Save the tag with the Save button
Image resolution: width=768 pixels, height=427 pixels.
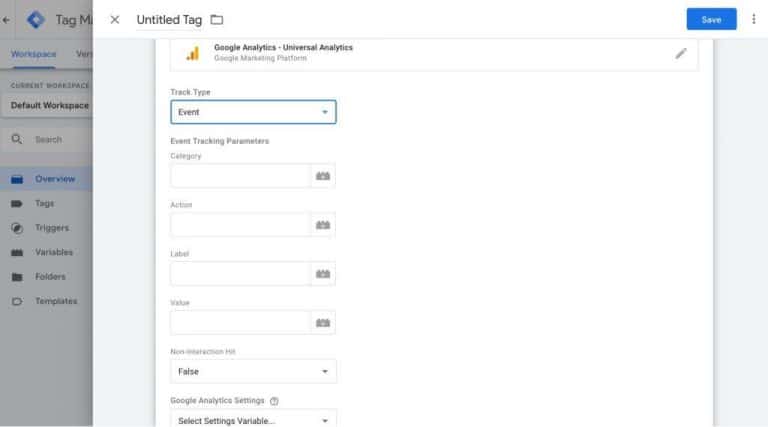coord(711,19)
